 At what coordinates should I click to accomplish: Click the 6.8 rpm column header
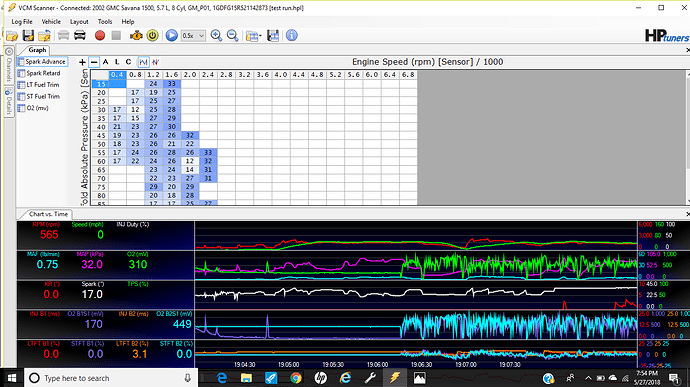tap(408, 75)
